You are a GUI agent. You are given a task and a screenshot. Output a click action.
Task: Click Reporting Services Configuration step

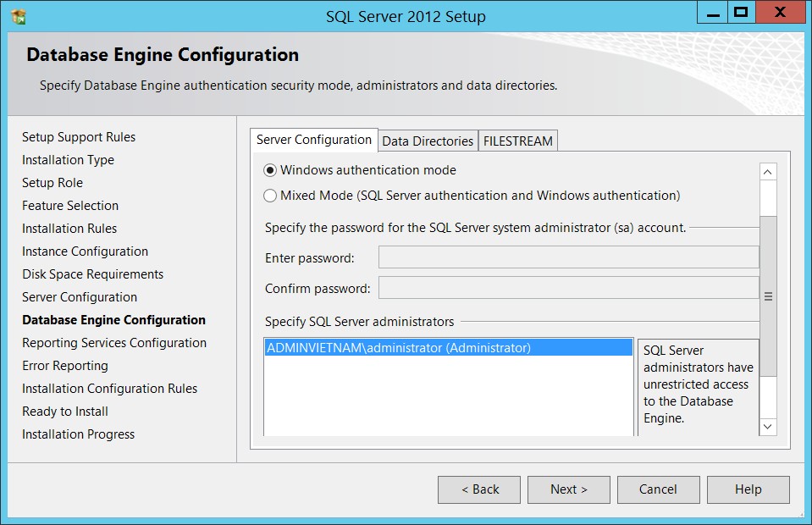[114, 343]
